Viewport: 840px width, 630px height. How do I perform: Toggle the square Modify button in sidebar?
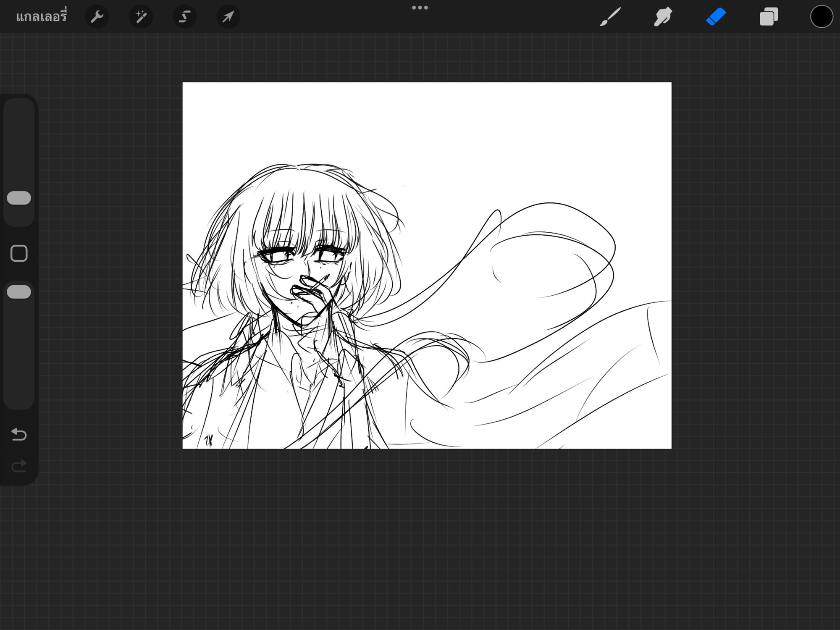click(19, 253)
